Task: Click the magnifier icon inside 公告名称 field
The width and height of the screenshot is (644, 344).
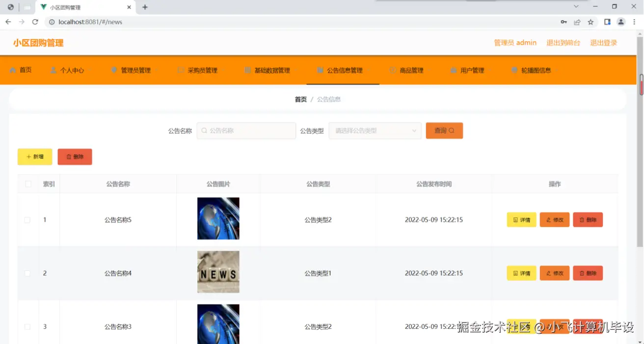Action: pyautogui.click(x=204, y=131)
